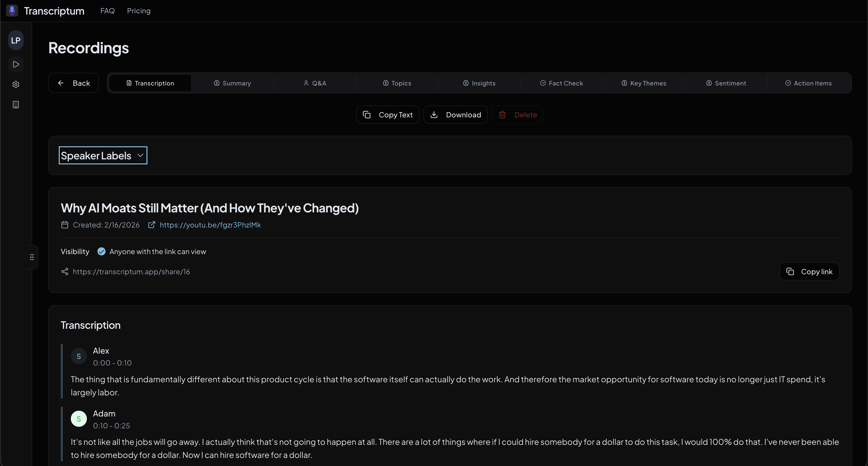Copy the share link
Screen dimensions: 868x466
pyautogui.click(x=809, y=271)
